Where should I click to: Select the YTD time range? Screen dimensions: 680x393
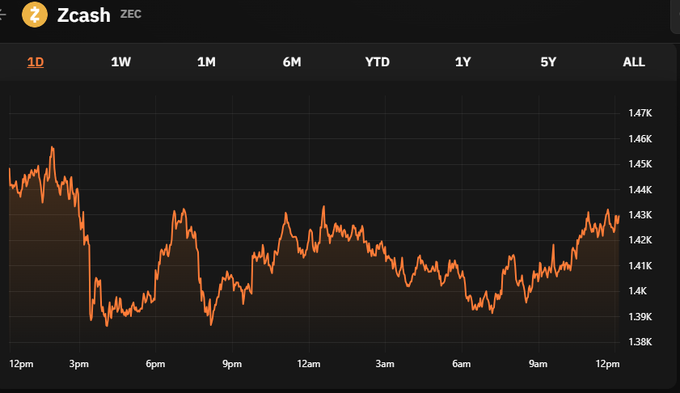[x=377, y=62]
